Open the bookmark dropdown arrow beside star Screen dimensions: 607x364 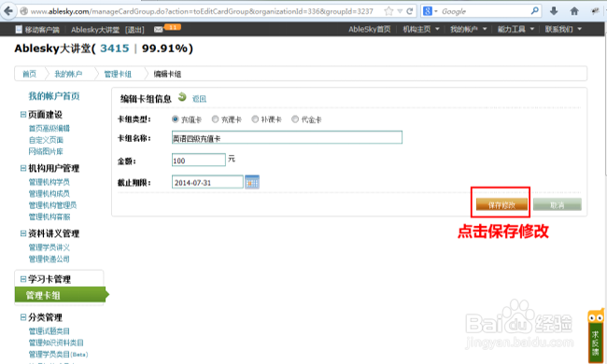coord(400,11)
